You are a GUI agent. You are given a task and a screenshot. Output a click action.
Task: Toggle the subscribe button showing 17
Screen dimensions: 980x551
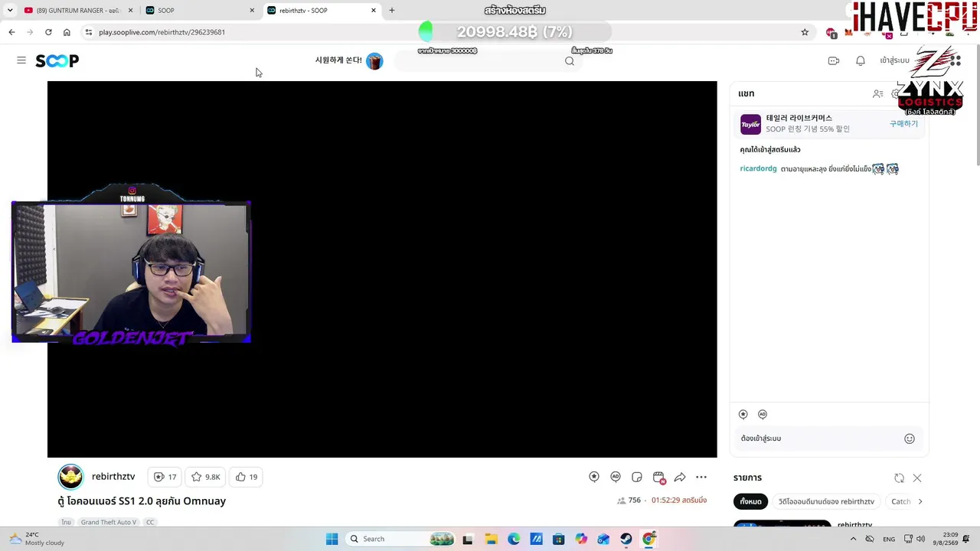pyautogui.click(x=165, y=477)
